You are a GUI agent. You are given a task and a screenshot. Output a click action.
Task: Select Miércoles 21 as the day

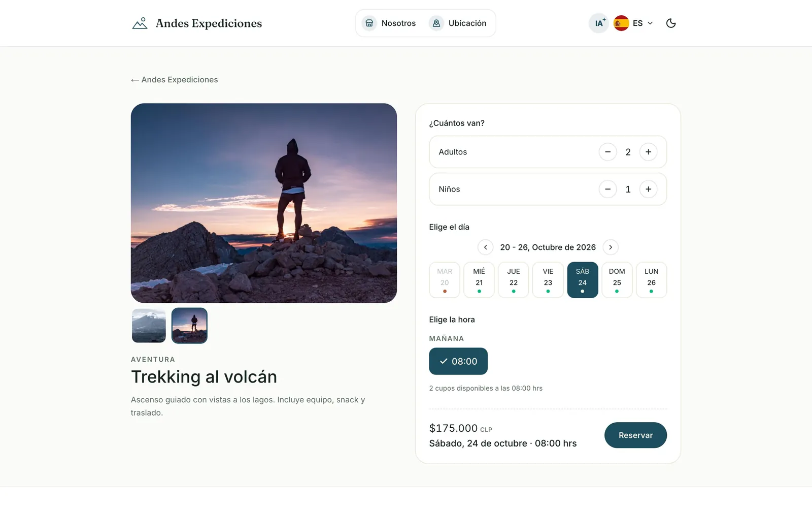(479, 280)
